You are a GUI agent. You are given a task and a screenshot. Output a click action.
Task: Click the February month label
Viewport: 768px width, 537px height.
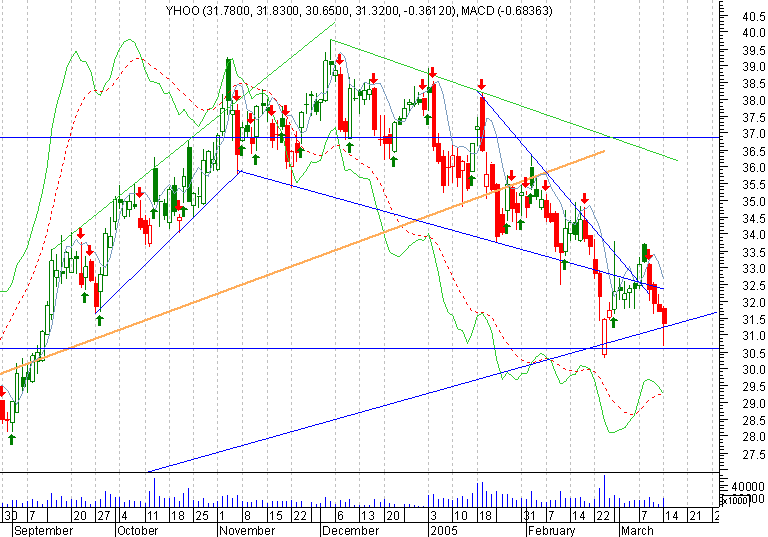552,531
